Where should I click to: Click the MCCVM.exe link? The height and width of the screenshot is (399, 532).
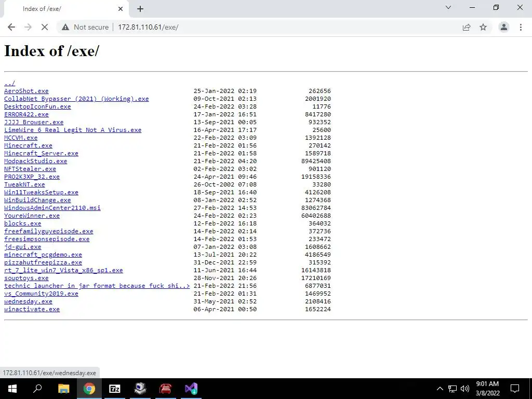click(21, 138)
